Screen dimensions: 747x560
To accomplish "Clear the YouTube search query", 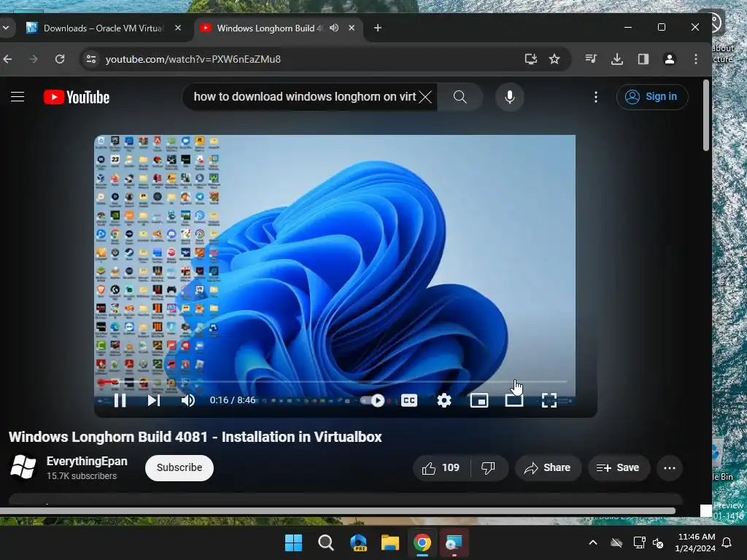I will (x=425, y=97).
